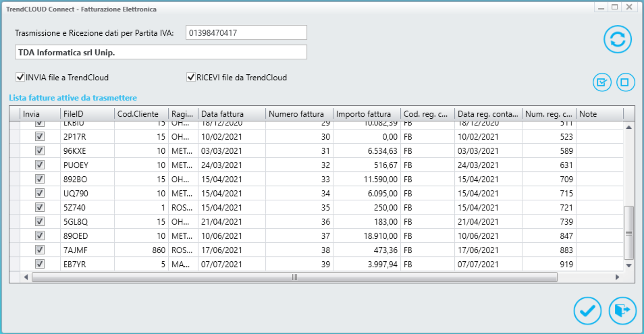
Task: Click the vertical scrollbar thumb
Action: pos(628,233)
